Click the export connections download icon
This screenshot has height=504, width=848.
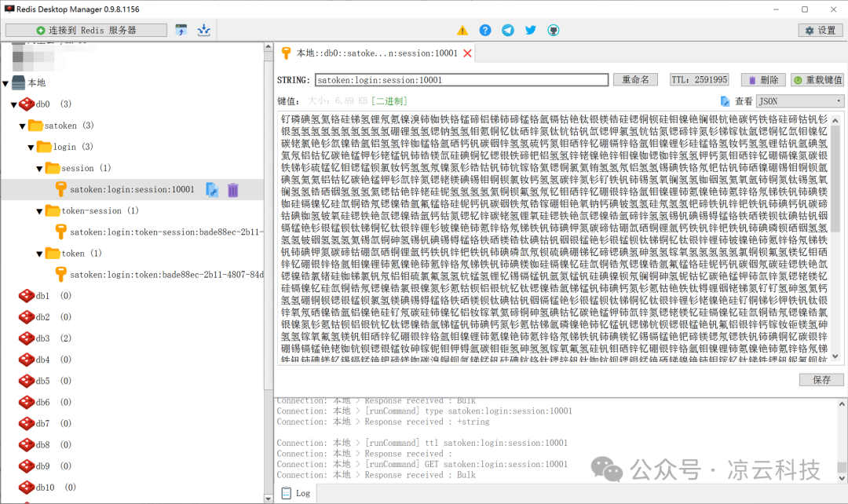coord(203,30)
